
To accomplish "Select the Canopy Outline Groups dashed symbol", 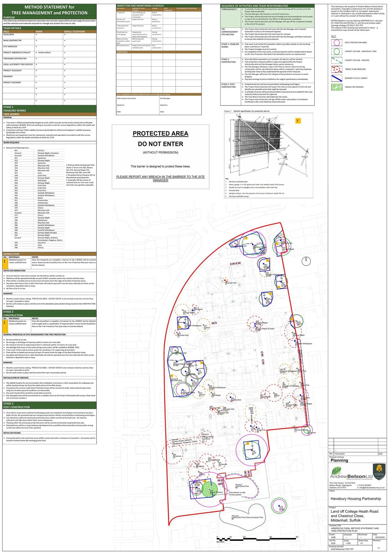I will (335, 60).
